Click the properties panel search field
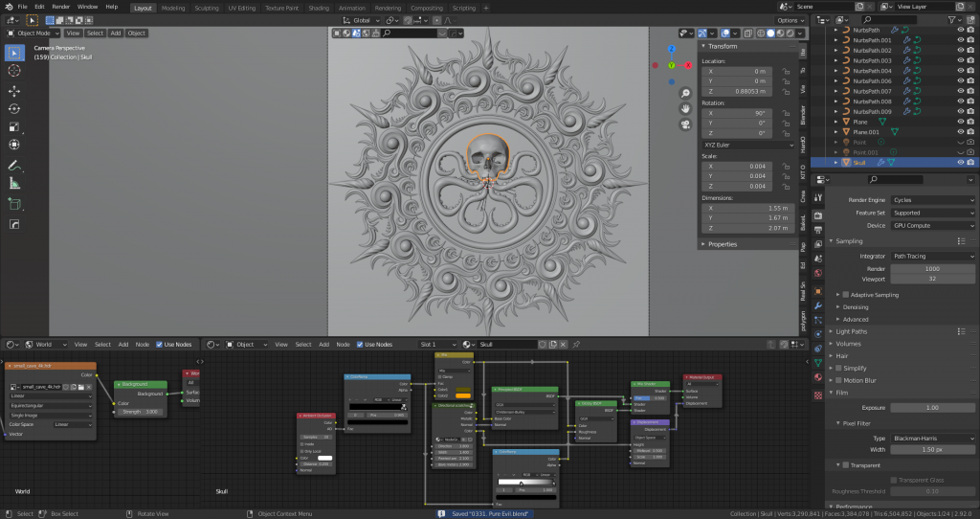The image size is (980, 519). (895, 179)
